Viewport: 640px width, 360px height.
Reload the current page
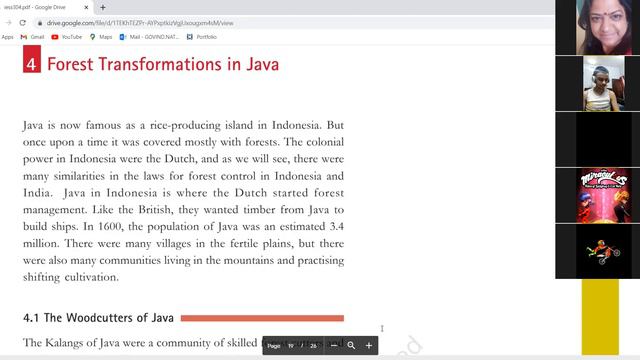22,23
